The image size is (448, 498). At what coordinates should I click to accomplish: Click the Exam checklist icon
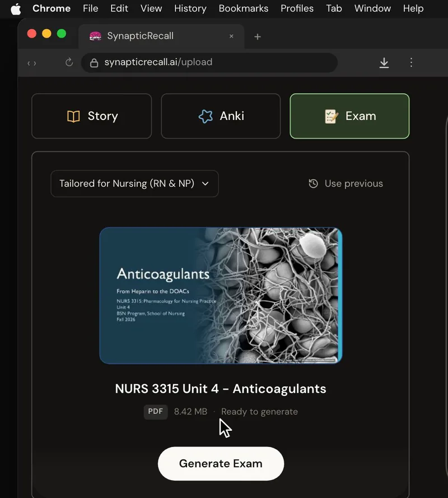[x=331, y=117]
